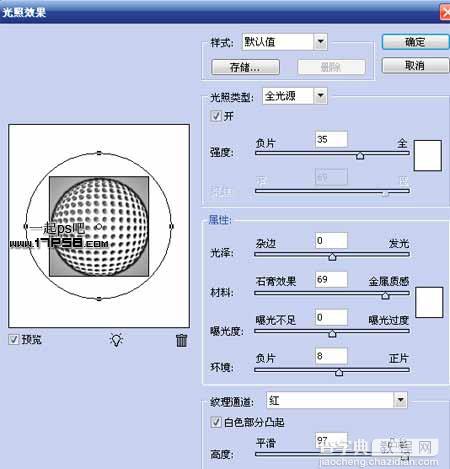Click the trash can delete-light icon

coord(181,340)
